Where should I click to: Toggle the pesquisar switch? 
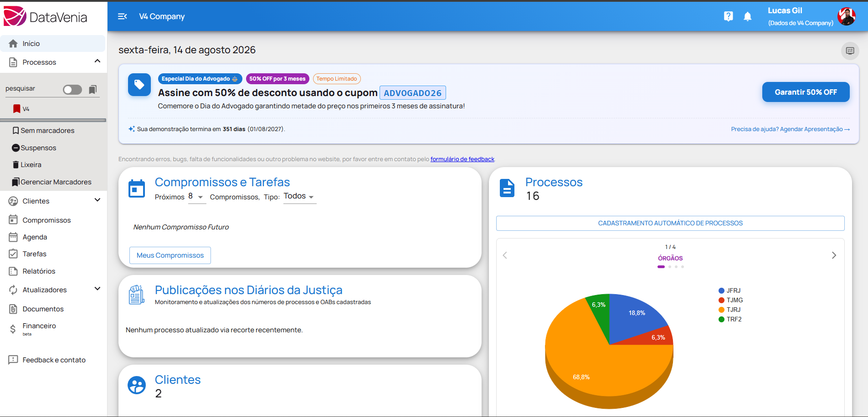(x=72, y=90)
